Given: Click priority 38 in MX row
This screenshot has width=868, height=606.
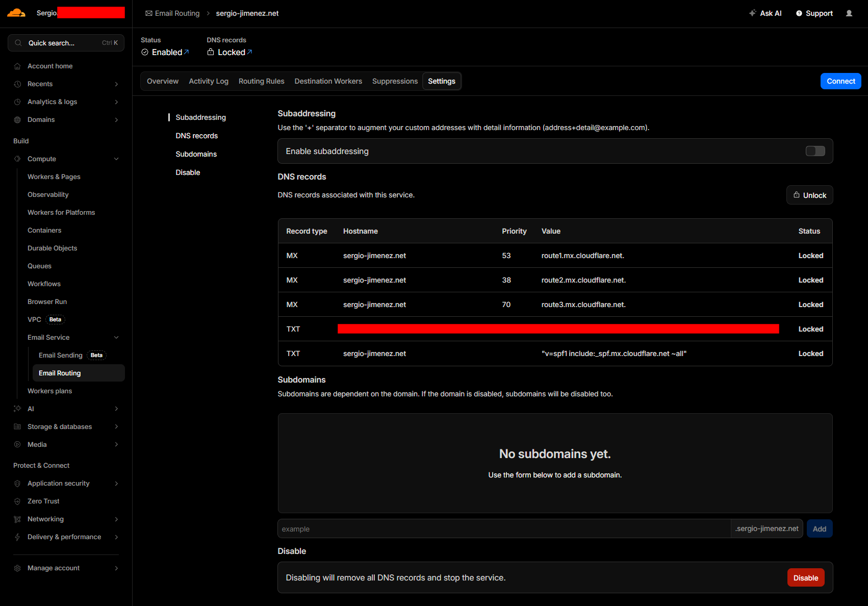Looking at the screenshot, I should coord(506,280).
